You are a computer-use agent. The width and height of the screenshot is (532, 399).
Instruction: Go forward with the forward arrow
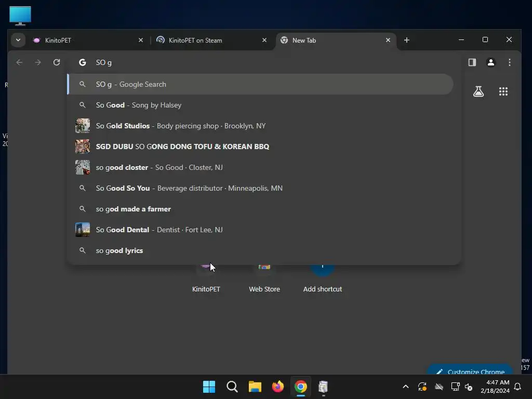[x=37, y=62]
